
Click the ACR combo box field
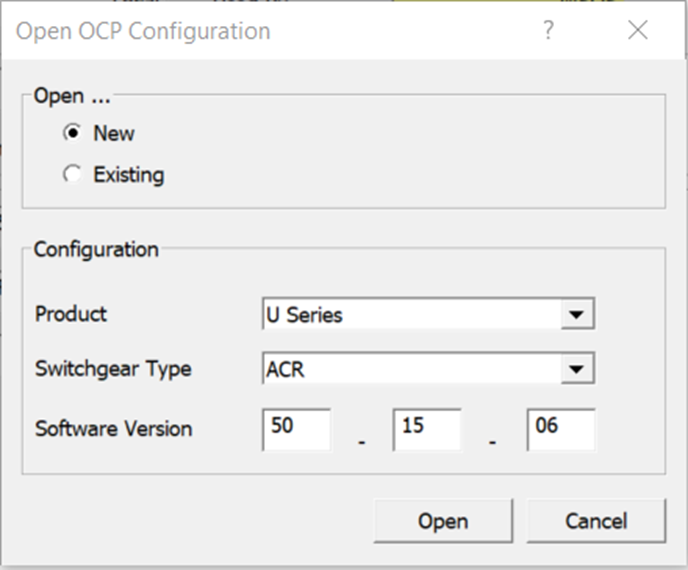click(410, 369)
